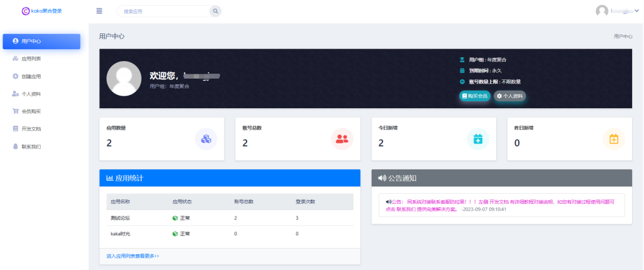The image size is (644, 270).
Task: Click the 联系我们 QQ icon
Action: coord(15,146)
